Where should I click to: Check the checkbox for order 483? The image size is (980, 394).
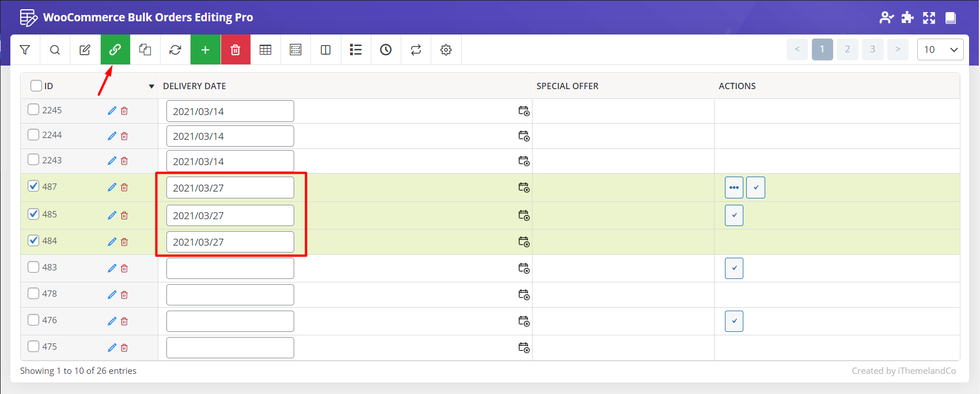[34, 267]
